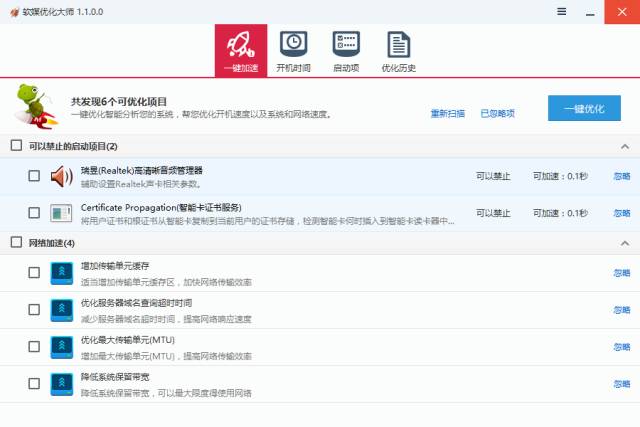Click the 降低系统保留带宽 title text
640x427 pixels.
point(115,377)
